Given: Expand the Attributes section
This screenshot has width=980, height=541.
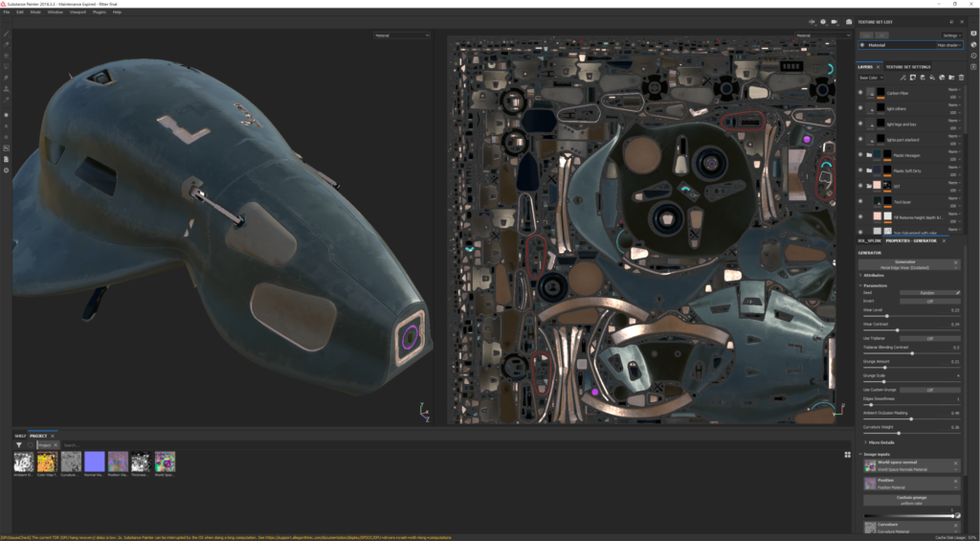Looking at the screenshot, I should click(873, 275).
